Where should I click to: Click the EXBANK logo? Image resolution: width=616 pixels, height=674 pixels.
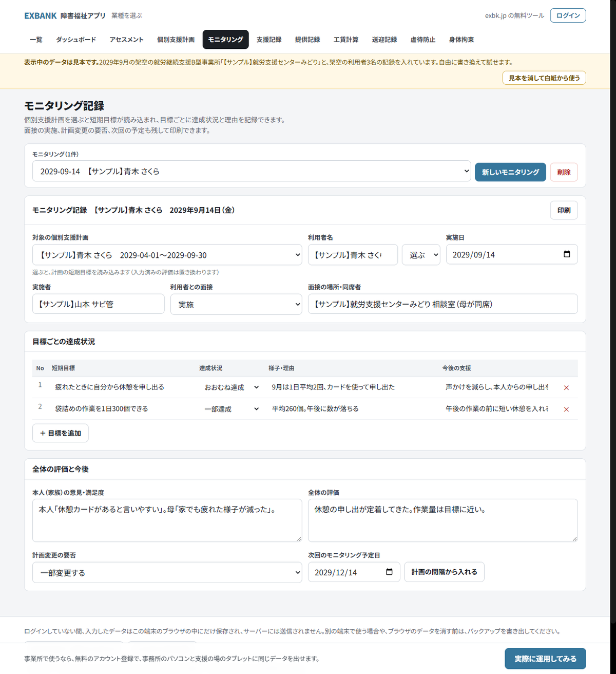click(x=41, y=16)
